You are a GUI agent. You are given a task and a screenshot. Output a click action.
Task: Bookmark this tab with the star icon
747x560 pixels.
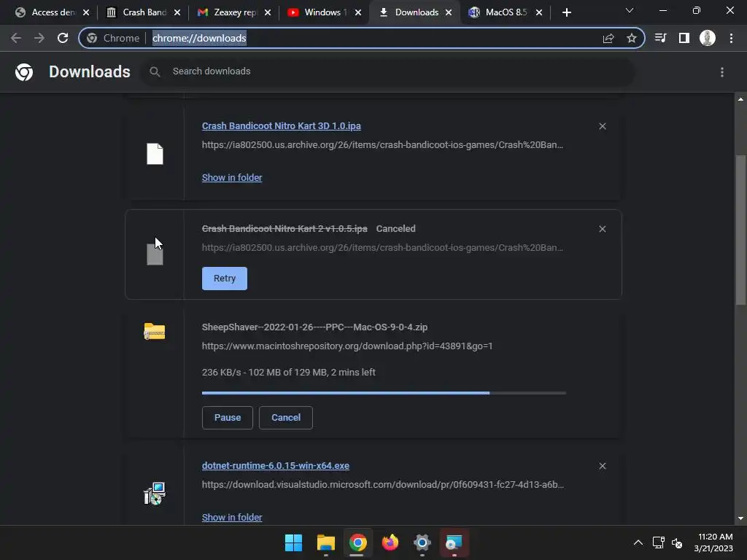click(632, 38)
